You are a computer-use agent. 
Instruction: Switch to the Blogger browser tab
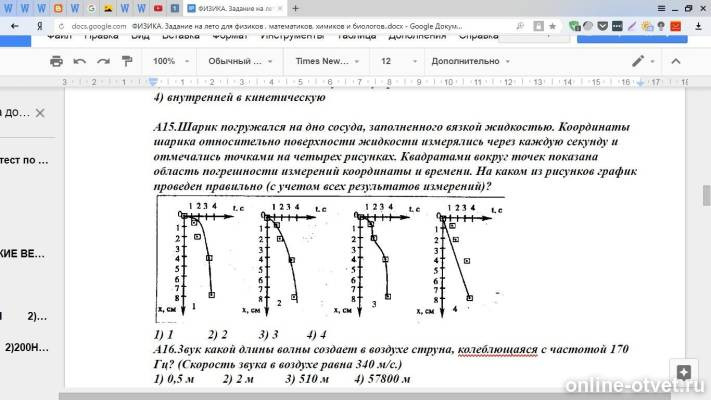58,8
